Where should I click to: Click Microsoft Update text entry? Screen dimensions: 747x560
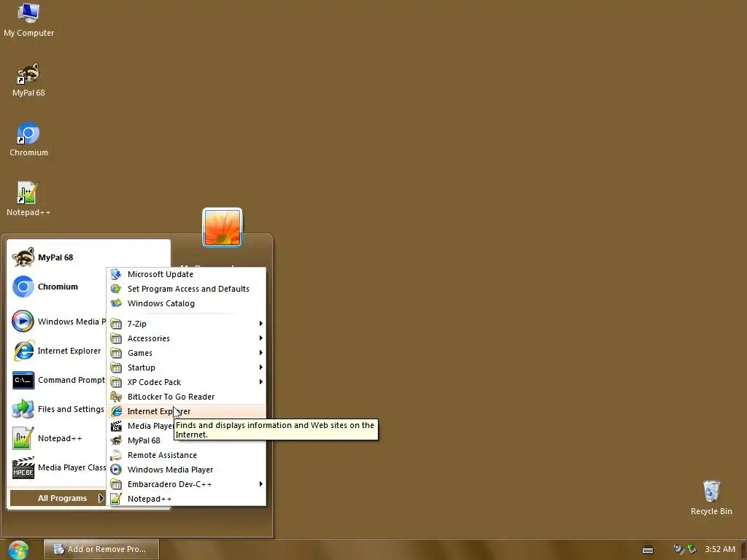pos(160,274)
